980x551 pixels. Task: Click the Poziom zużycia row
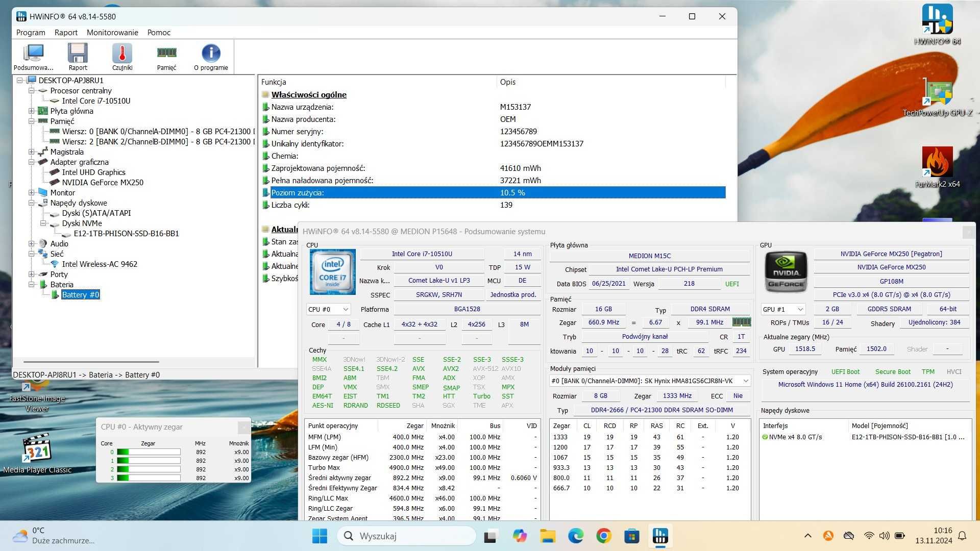coord(493,192)
